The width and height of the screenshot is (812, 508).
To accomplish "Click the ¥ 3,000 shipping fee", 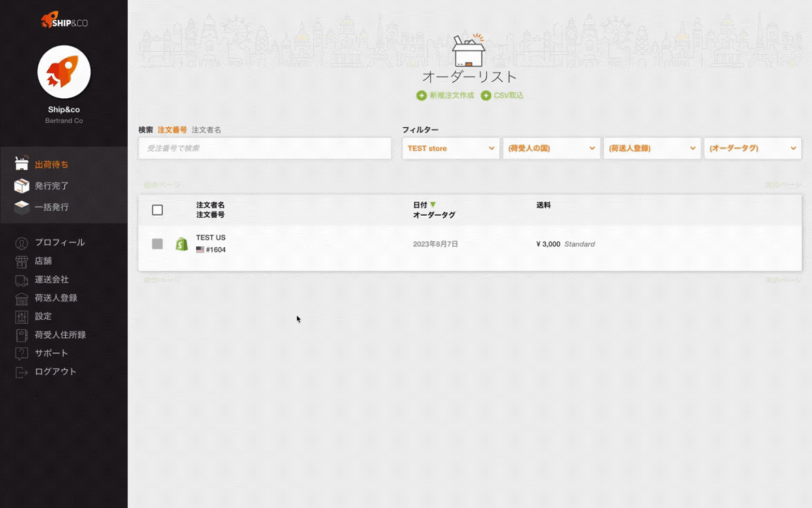I will (548, 244).
